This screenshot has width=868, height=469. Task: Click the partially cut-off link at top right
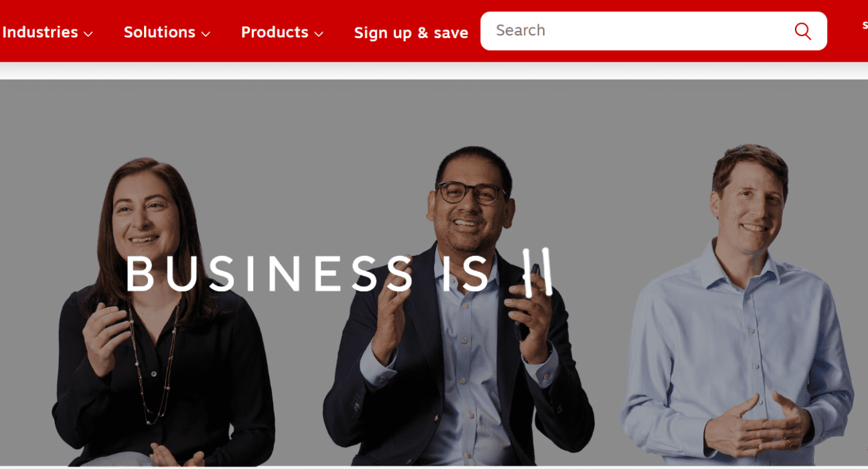click(865, 25)
